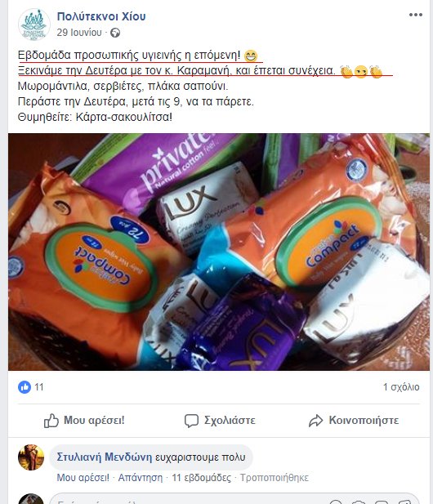This screenshot has height=504, width=433.
Task: Click the speech bubble comment icon
Action: [191, 421]
